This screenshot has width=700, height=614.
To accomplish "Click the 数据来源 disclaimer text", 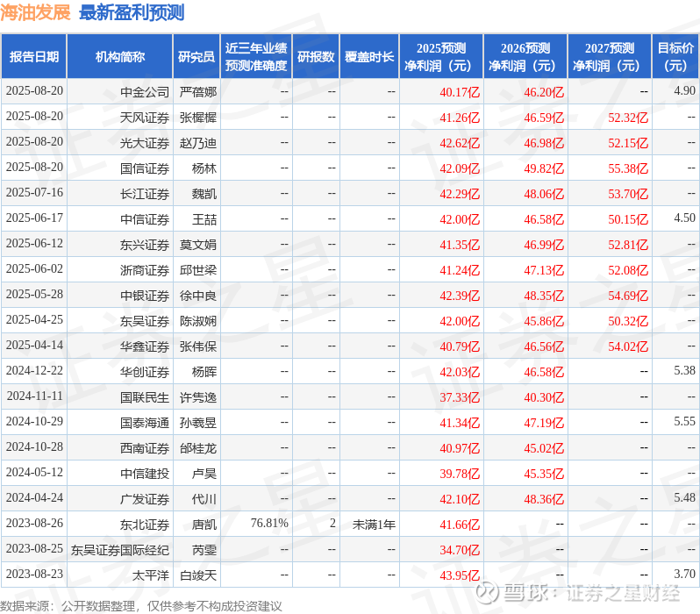I will (141, 606).
